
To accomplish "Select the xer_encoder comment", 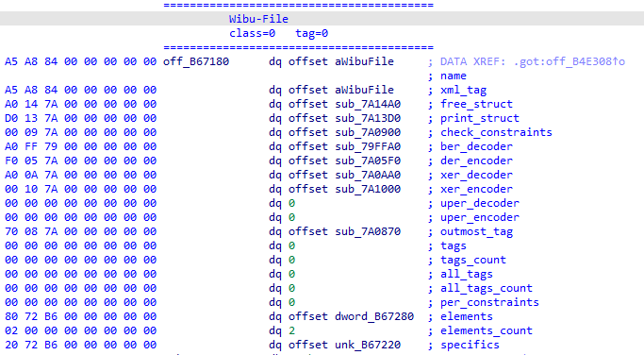I will point(476,189).
